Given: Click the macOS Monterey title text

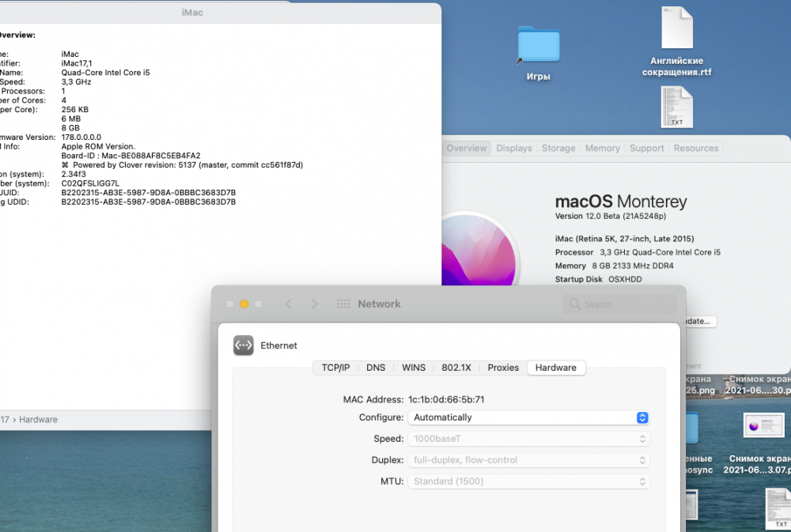Looking at the screenshot, I should 621,202.
